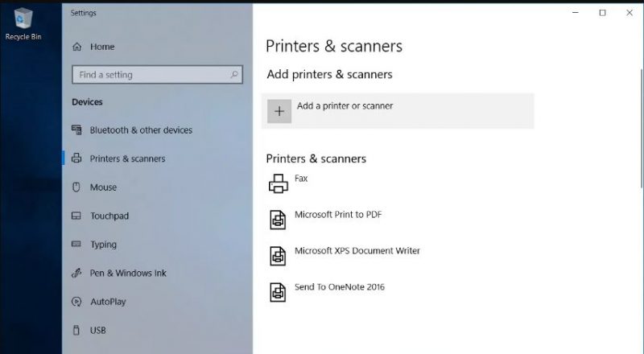This screenshot has height=354, width=644.
Task: Open the Touchpad settings page
Action: point(109,216)
